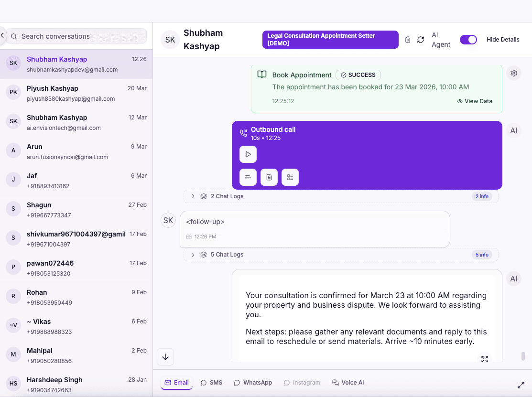
Task: Expand the 2 Chat Logs section
Action: (x=193, y=196)
